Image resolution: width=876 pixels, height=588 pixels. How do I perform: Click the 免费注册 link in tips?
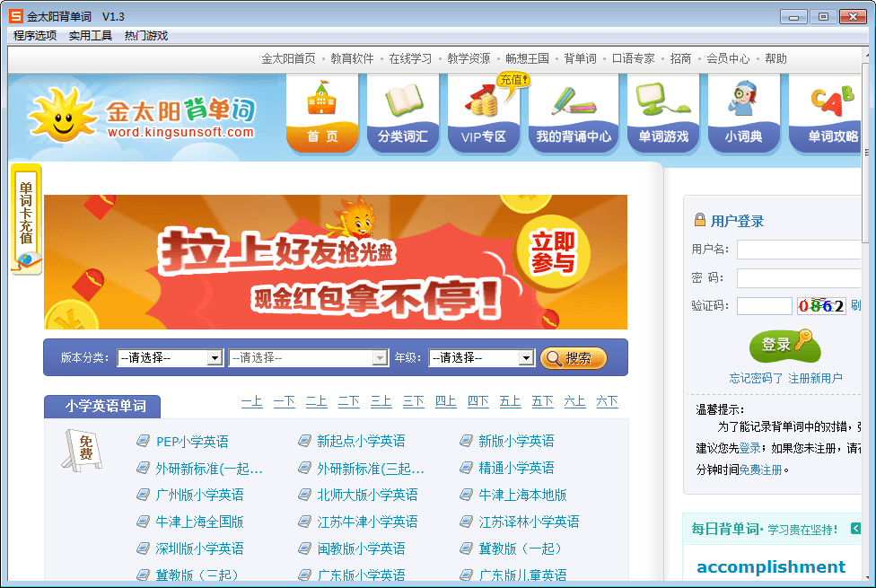pyautogui.click(x=760, y=470)
